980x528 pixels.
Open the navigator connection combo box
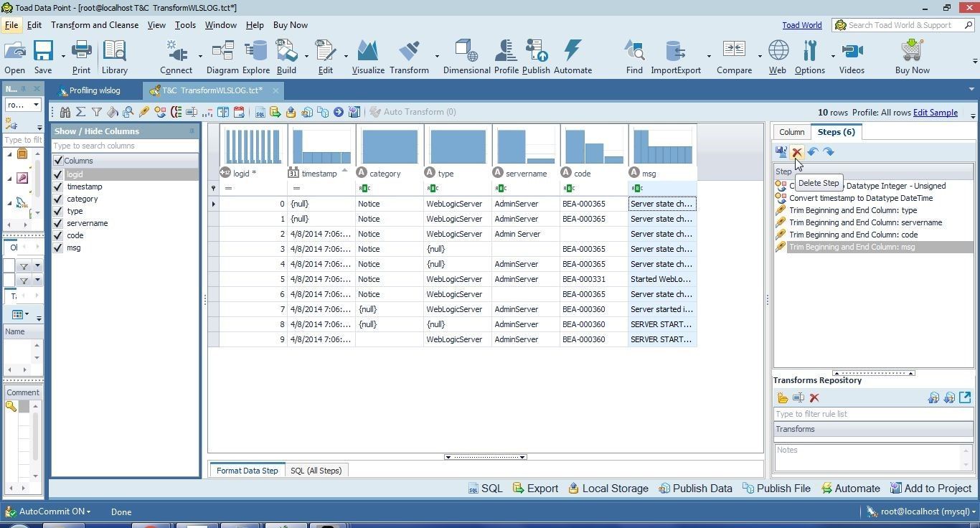click(23, 105)
